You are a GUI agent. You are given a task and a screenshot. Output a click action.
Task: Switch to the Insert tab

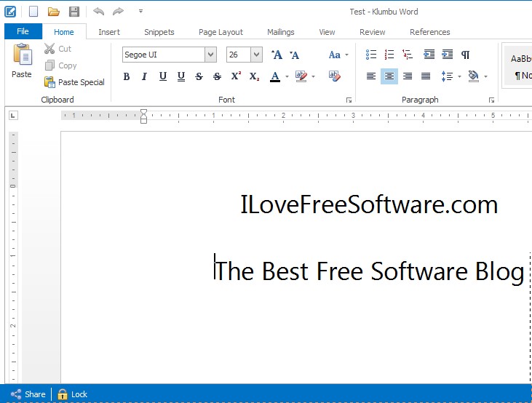[x=109, y=32]
